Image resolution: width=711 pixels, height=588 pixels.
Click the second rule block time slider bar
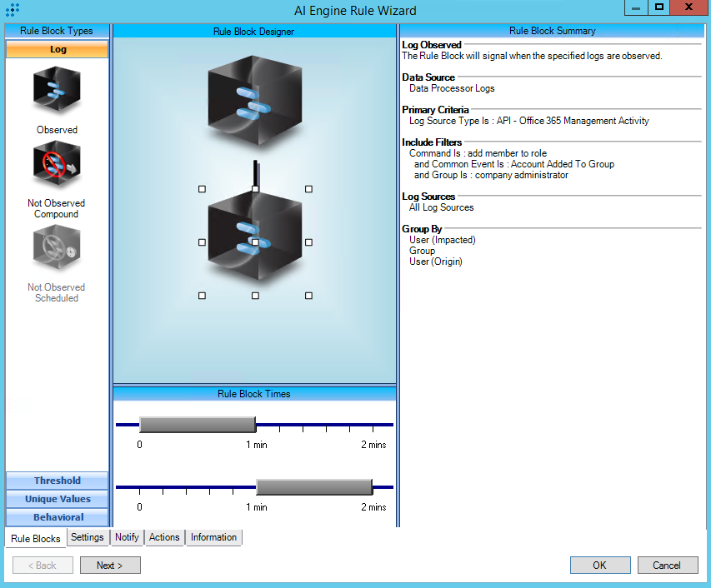[x=313, y=487]
